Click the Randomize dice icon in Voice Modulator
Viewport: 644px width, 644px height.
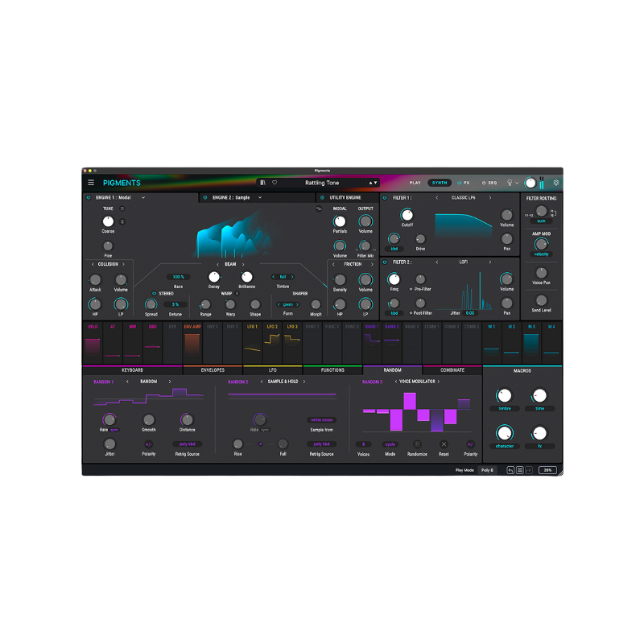click(x=418, y=444)
